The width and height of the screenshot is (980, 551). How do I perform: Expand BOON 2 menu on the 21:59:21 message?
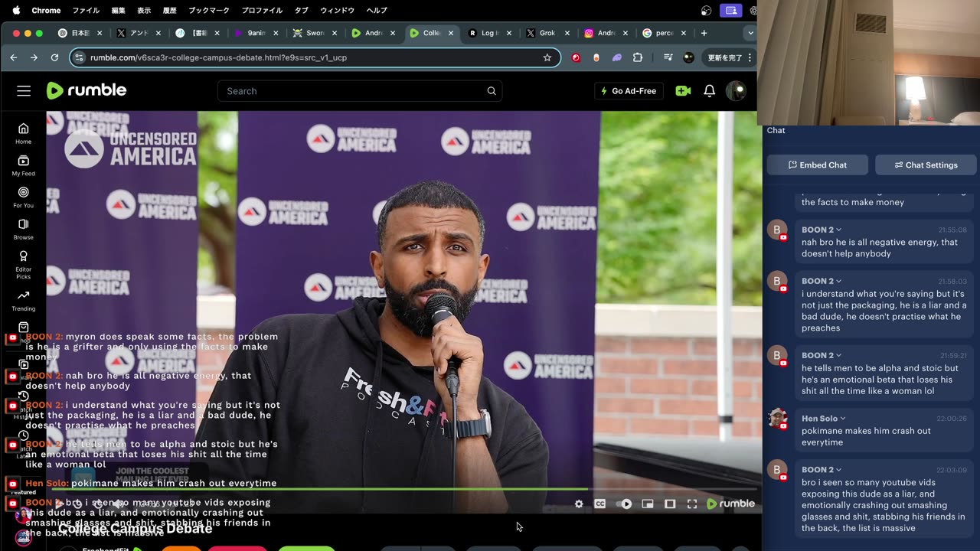pyautogui.click(x=838, y=355)
